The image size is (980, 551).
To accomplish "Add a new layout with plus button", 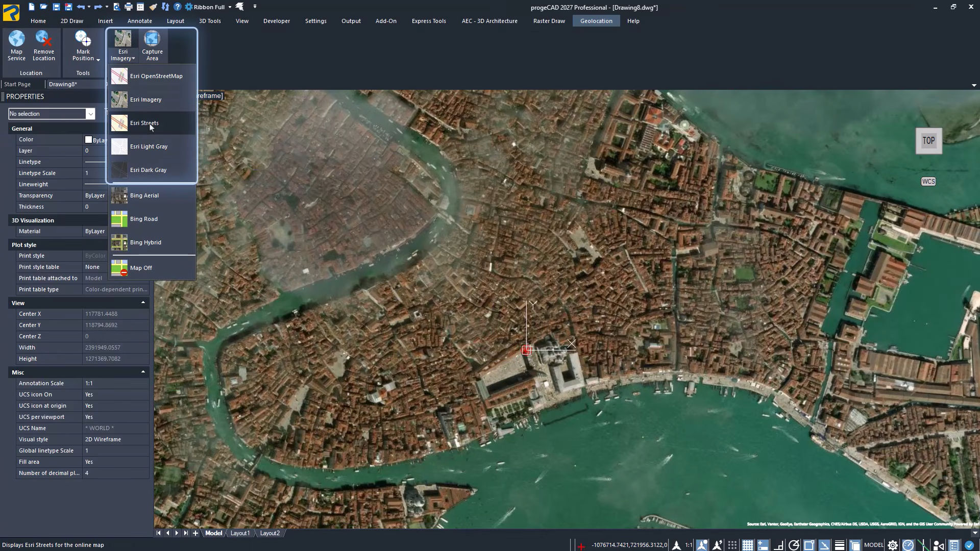I will pos(195,533).
